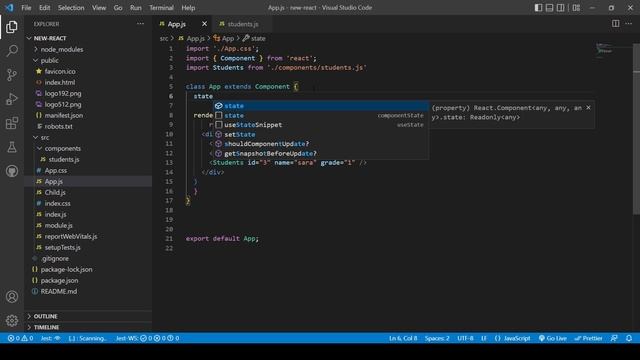Open the Edit menu

pyautogui.click(x=44, y=8)
